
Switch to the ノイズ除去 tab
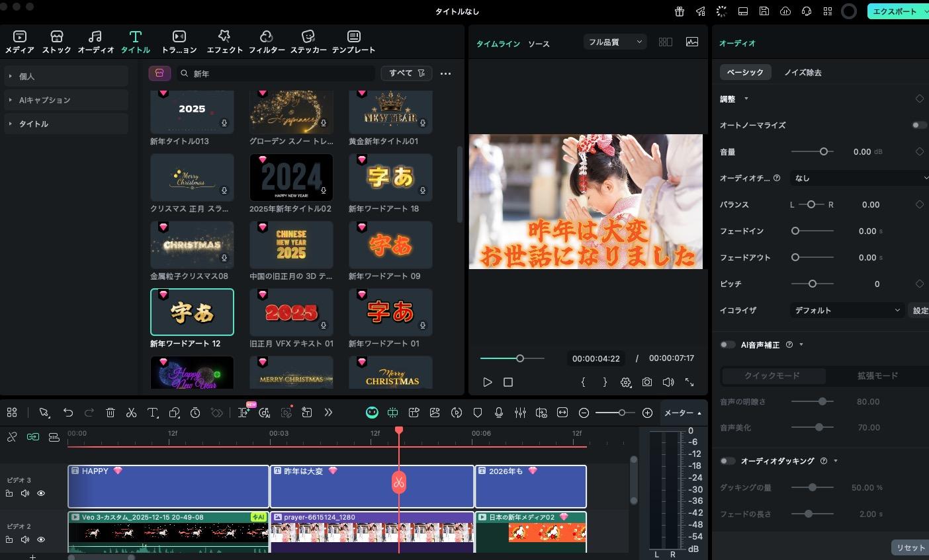803,73
